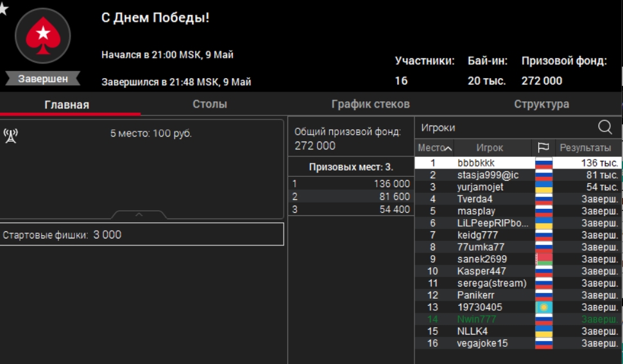Click the Belarus flag beside sanek2699

coord(543,260)
